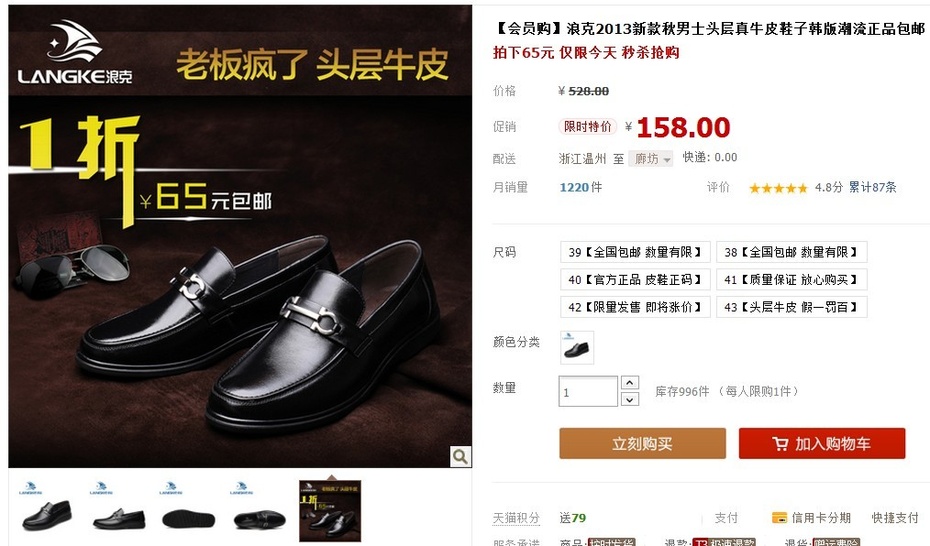Select size 40 官方正品 option
930x546 pixels.
click(635, 279)
